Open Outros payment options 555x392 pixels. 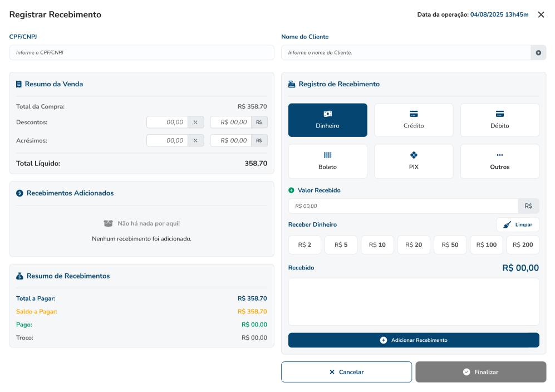[x=499, y=161]
